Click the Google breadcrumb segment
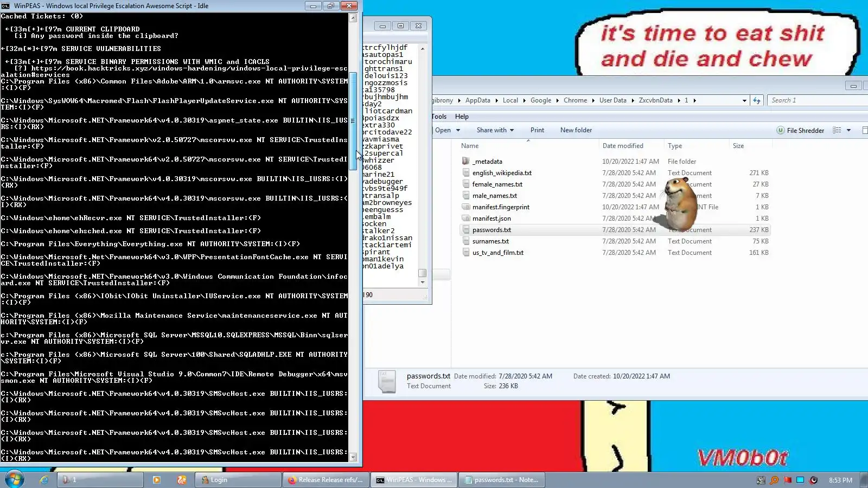The image size is (868, 488). pos(540,100)
